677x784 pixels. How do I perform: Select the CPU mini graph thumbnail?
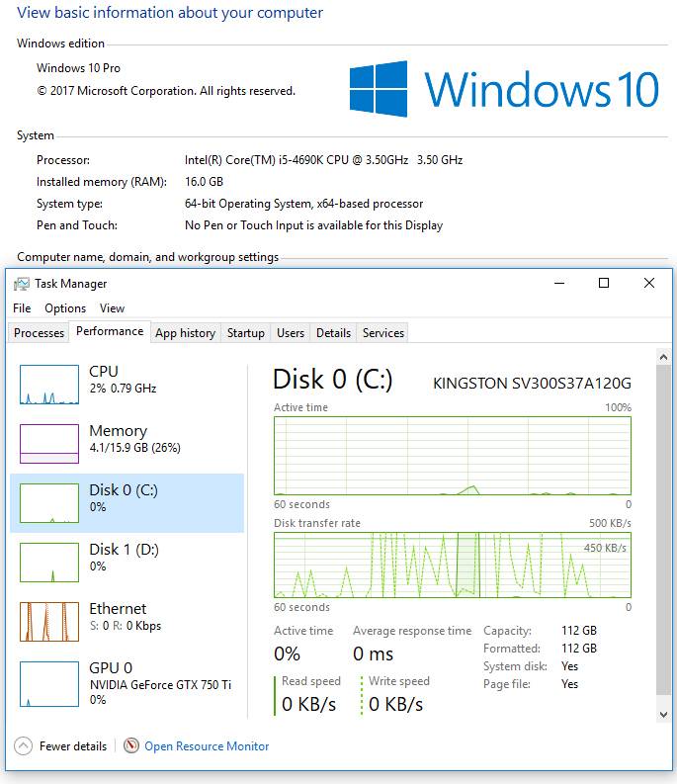click(49, 384)
